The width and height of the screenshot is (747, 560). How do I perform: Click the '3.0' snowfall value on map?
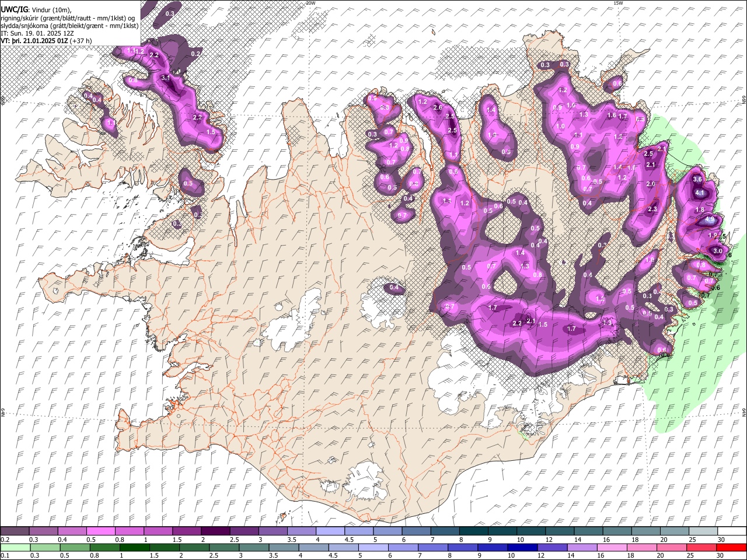tap(718, 251)
